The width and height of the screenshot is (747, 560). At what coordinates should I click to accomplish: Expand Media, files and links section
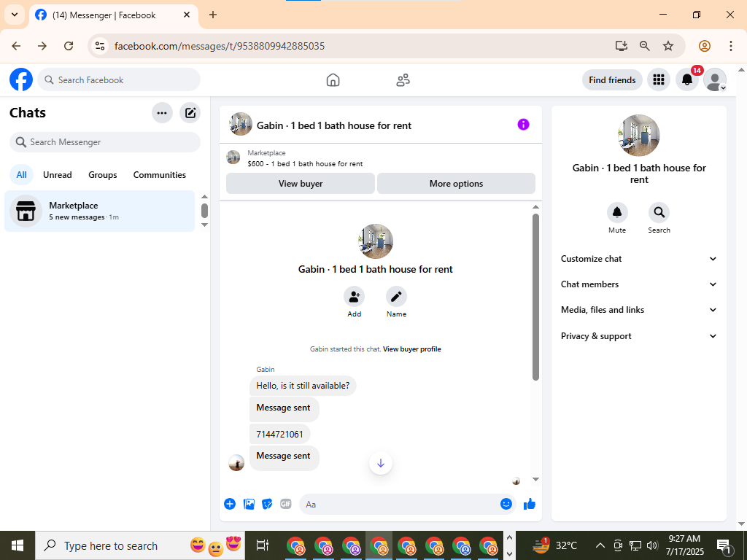638,310
